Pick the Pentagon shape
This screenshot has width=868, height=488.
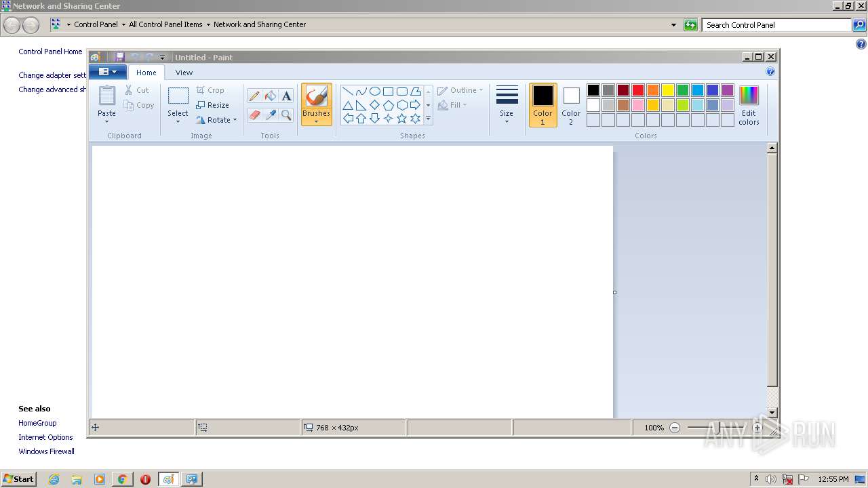(388, 105)
